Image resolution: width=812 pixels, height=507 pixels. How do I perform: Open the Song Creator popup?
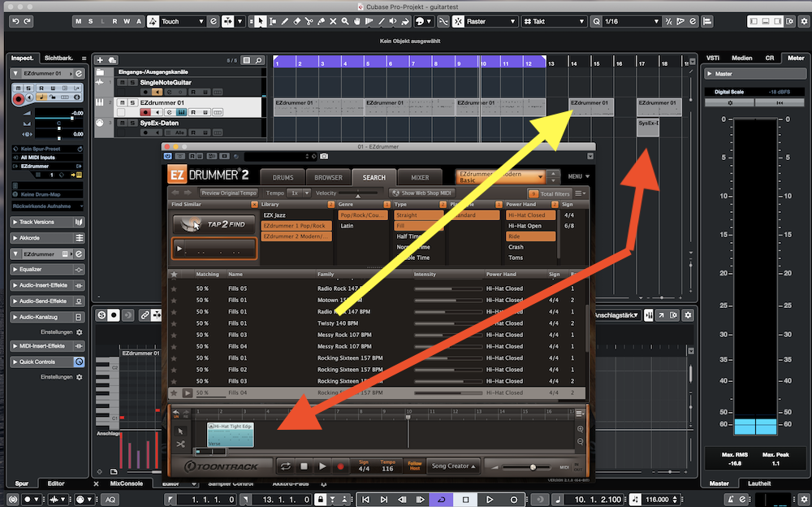coord(454,466)
